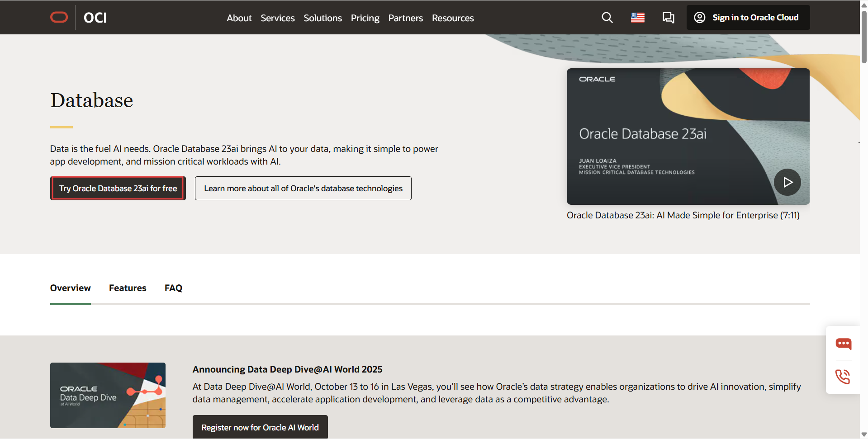Click the video caption AI Made Simple for Enterprise

click(x=683, y=215)
